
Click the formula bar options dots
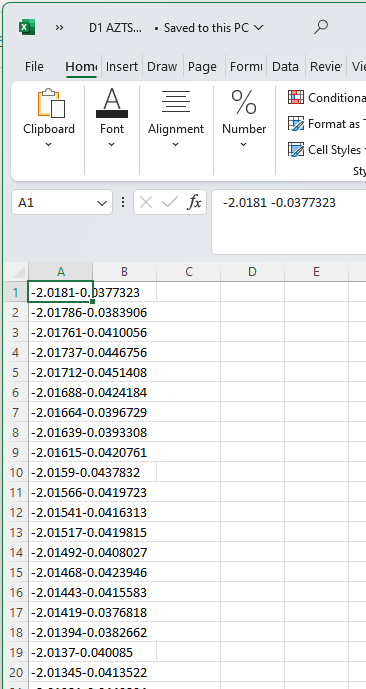click(123, 202)
